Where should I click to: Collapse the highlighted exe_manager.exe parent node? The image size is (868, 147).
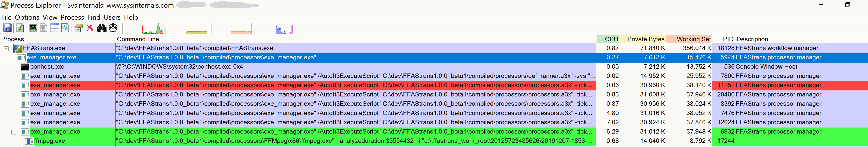point(10,58)
